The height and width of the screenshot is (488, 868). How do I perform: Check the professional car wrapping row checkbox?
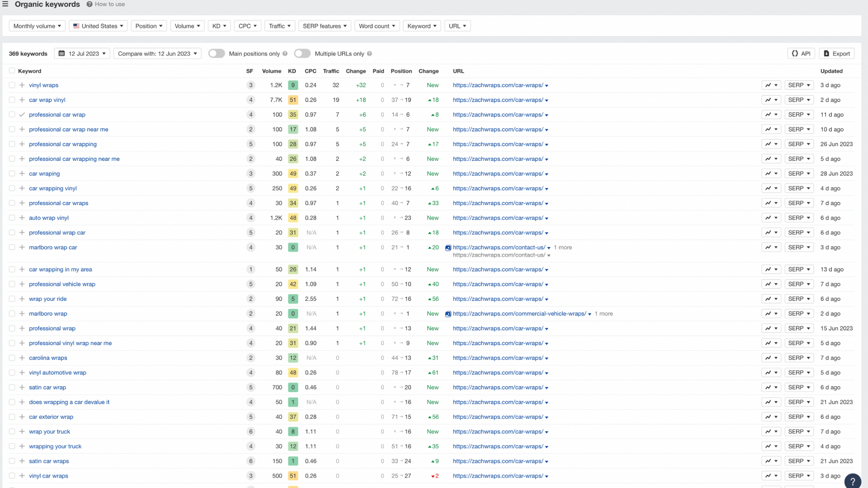point(12,144)
